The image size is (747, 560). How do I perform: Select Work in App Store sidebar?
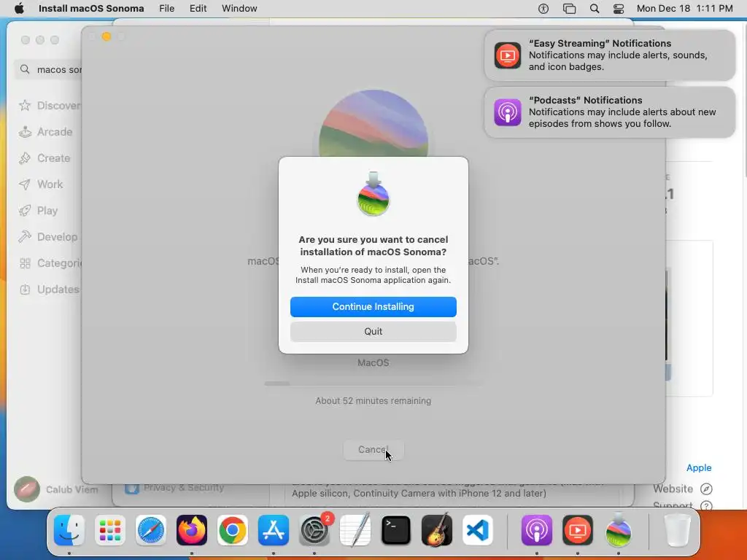41,184
